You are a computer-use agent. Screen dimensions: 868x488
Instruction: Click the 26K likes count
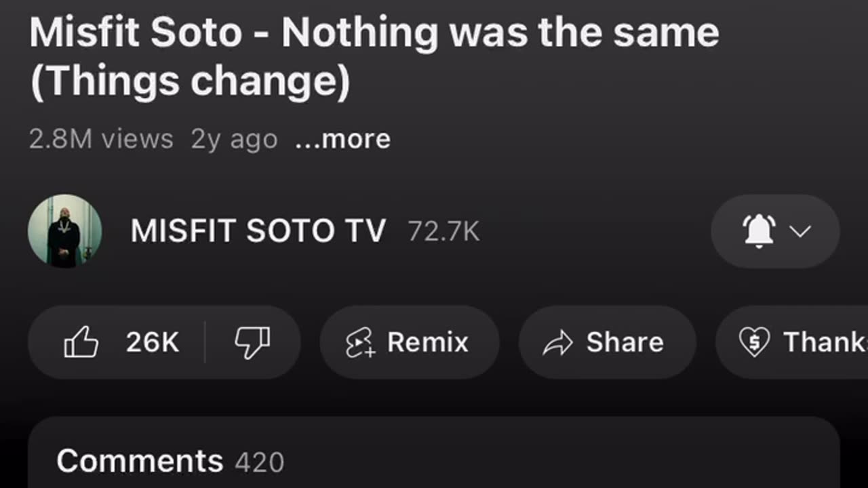(153, 342)
